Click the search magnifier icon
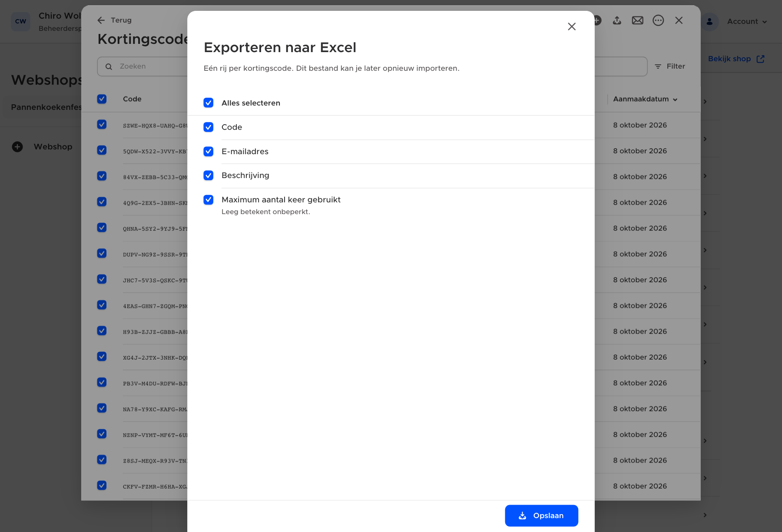Screen dimensions: 782x532 109,66
